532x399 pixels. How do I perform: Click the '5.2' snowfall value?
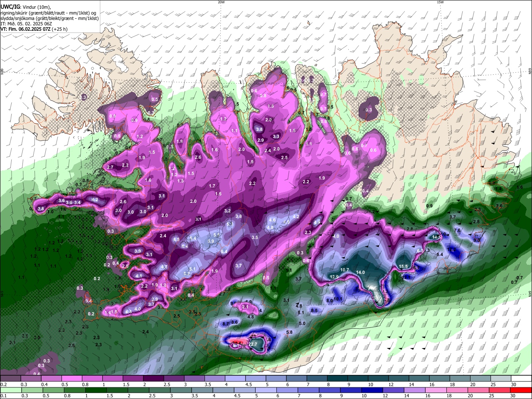pos(187,273)
